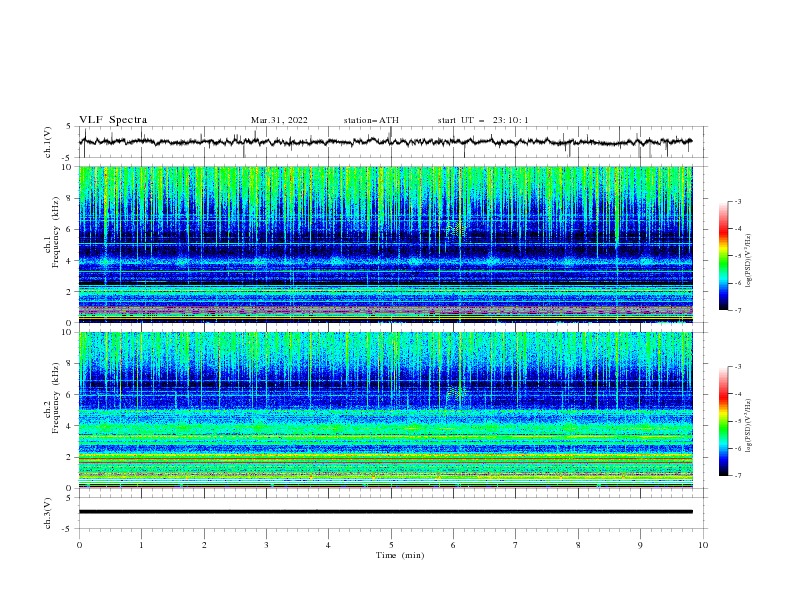
Task: Click time axis tick label '7'
Action: click(x=516, y=545)
